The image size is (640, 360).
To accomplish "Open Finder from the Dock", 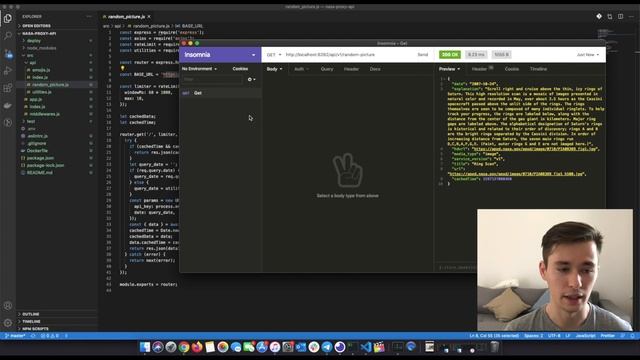I will [145, 347].
